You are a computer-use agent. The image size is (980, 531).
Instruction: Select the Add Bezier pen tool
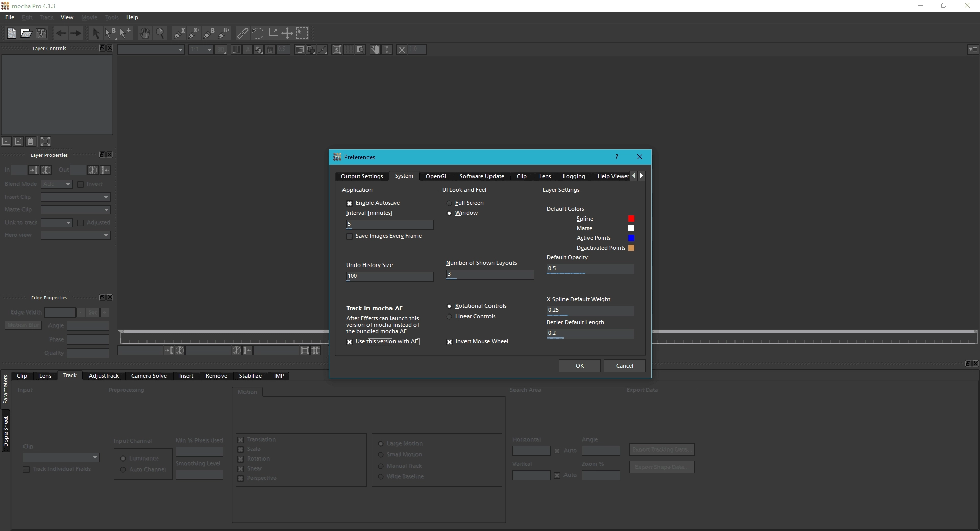coord(224,33)
